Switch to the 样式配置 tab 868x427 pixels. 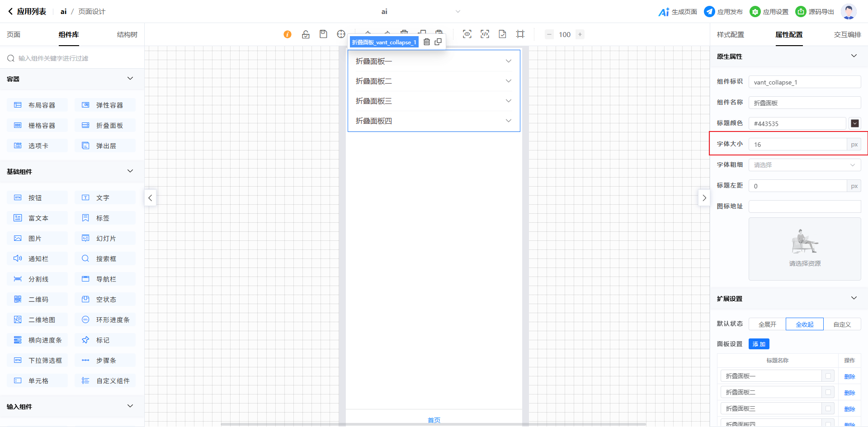click(x=730, y=35)
